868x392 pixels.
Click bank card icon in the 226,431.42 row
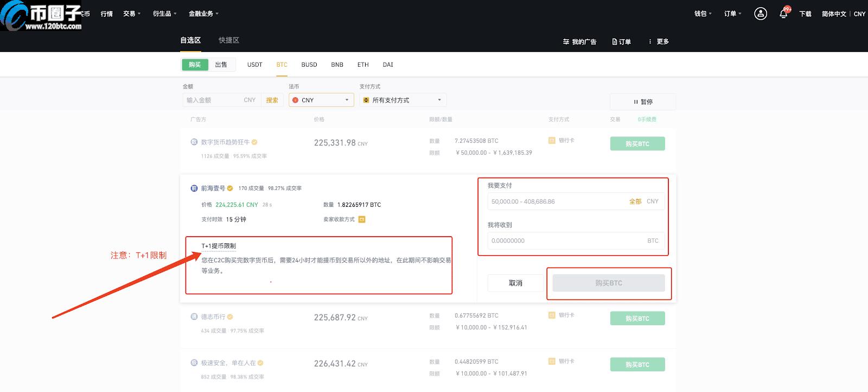click(552, 361)
